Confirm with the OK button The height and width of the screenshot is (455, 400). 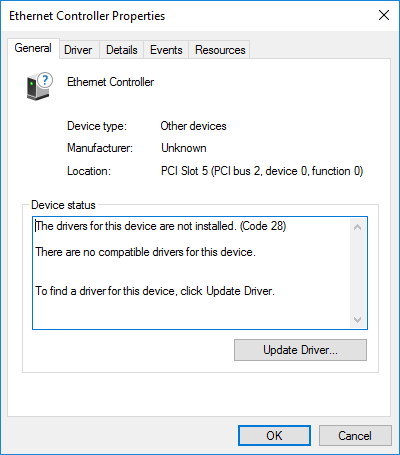(274, 436)
